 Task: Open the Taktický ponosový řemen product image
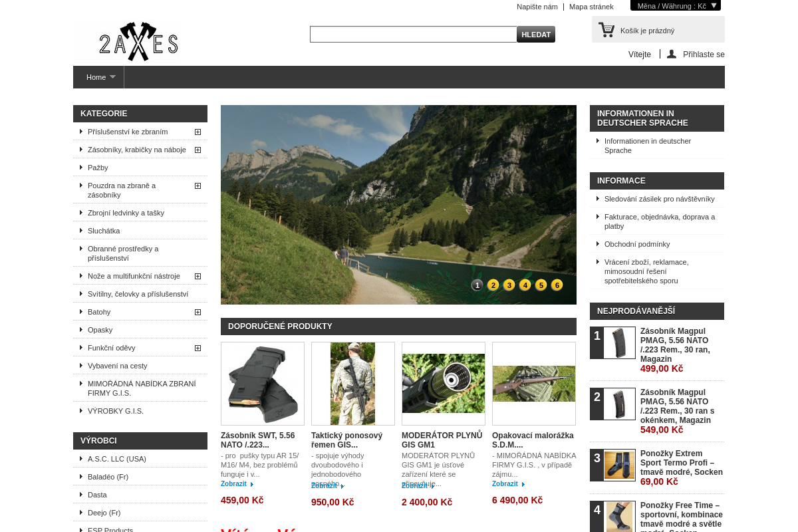tap(352, 384)
